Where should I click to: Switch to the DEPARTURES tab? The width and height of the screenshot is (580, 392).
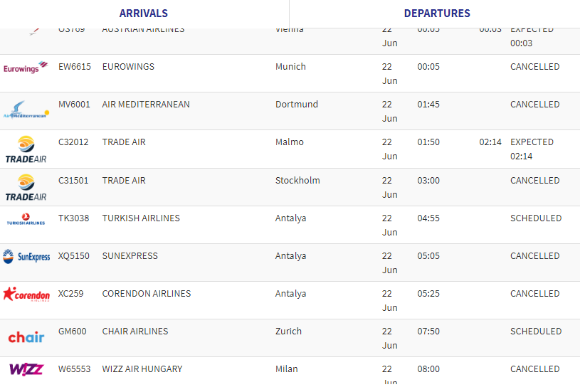coord(437,14)
